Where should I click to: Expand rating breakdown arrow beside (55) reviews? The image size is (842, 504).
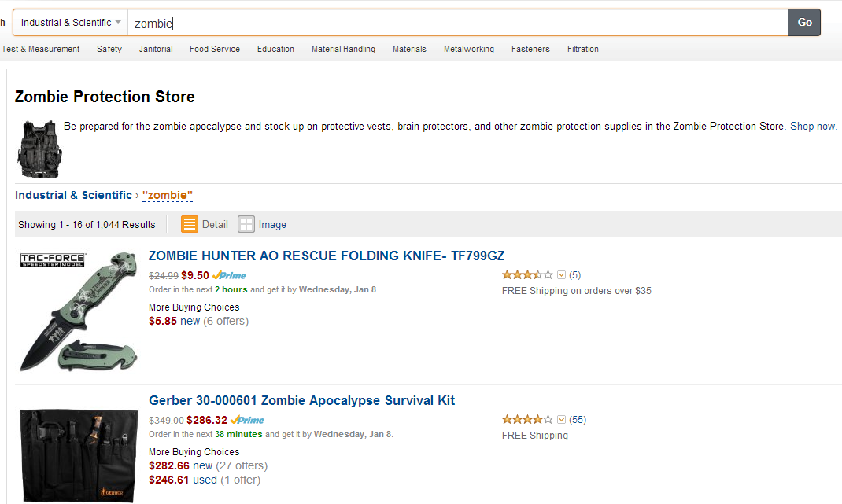click(561, 420)
